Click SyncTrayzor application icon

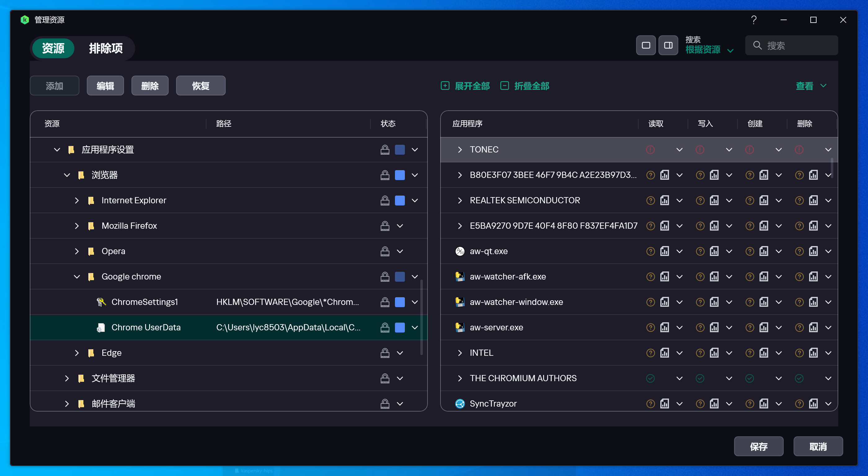[x=460, y=403]
